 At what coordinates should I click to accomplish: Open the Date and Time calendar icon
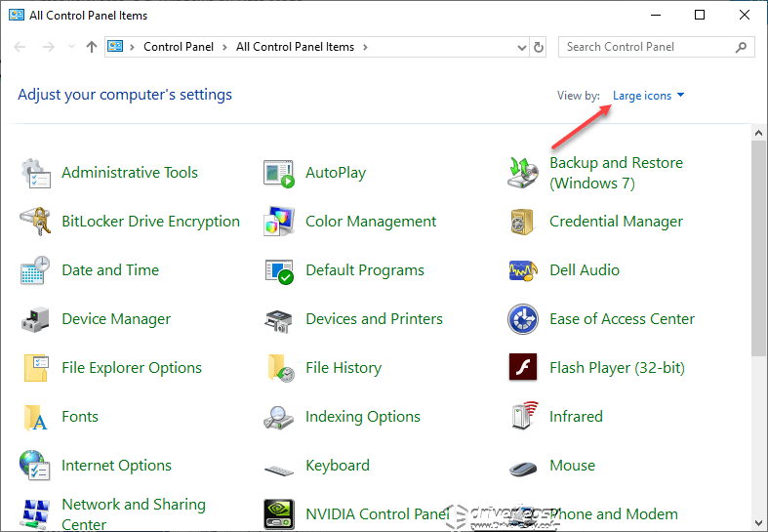(35, 270)
